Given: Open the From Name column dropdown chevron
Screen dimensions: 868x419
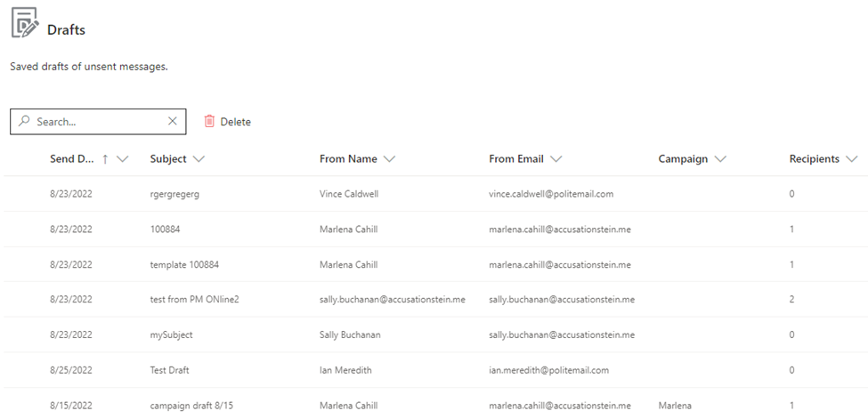Looking at the screenshot, I should pyautogui.click(x=389, y=159).
